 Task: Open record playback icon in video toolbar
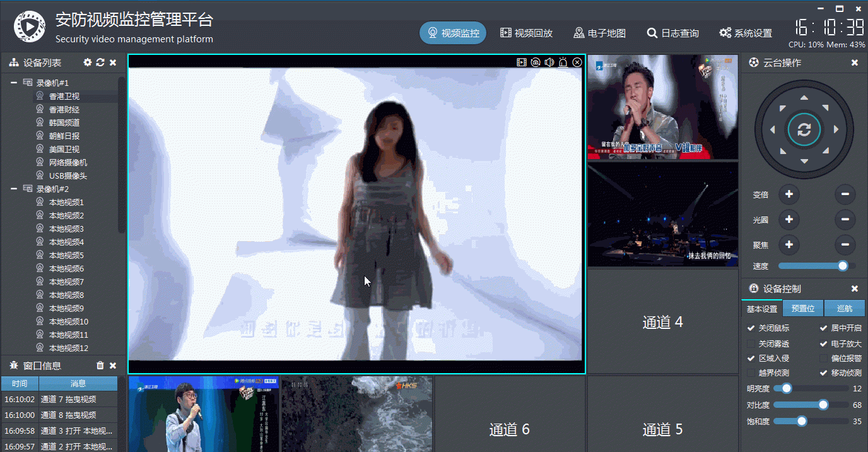coord(522,62)
